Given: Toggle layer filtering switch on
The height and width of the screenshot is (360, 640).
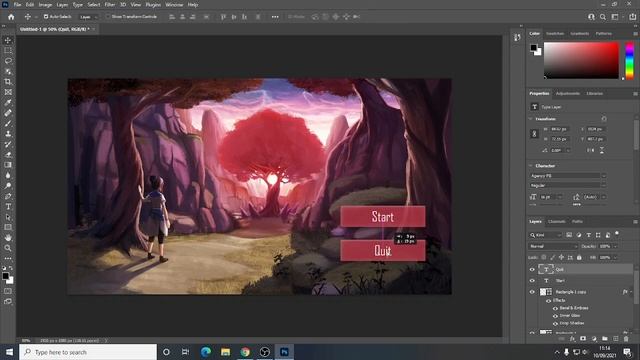Looking at the screenshot, I should tap(617, 234).
